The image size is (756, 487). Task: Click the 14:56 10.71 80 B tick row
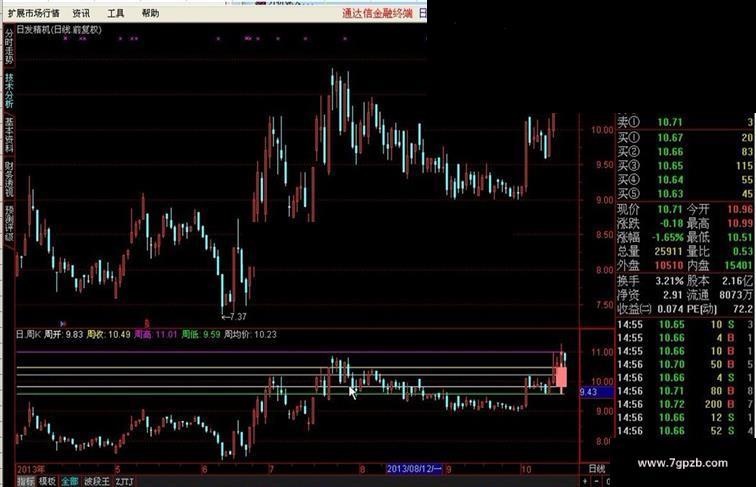click(685, 391)
